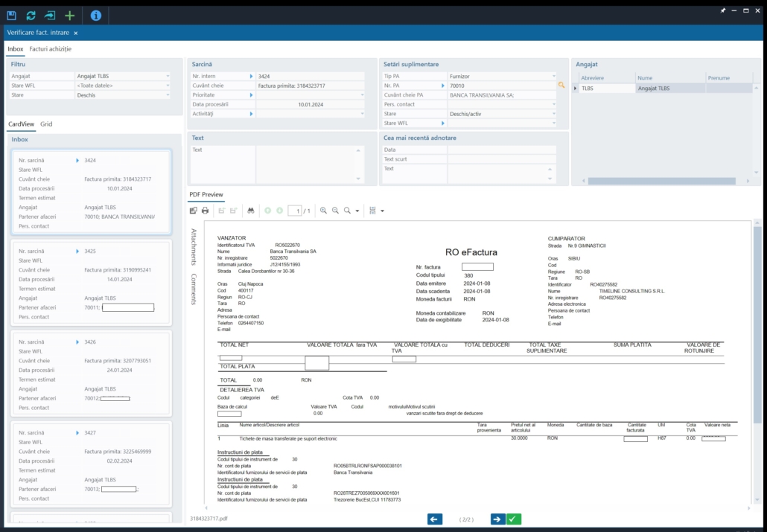Screen dimensions: 767x532
Task: Click the Prenume column header in Angajat
Action: tap(729, 77)
